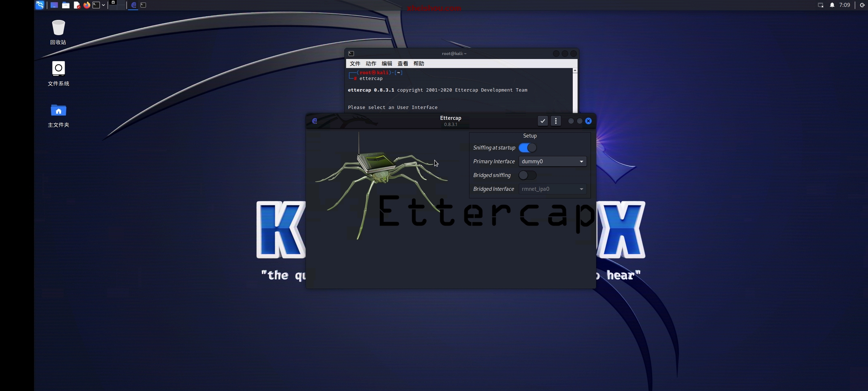
Task: Maximize the Ettercap window
Action: [580, 121]
